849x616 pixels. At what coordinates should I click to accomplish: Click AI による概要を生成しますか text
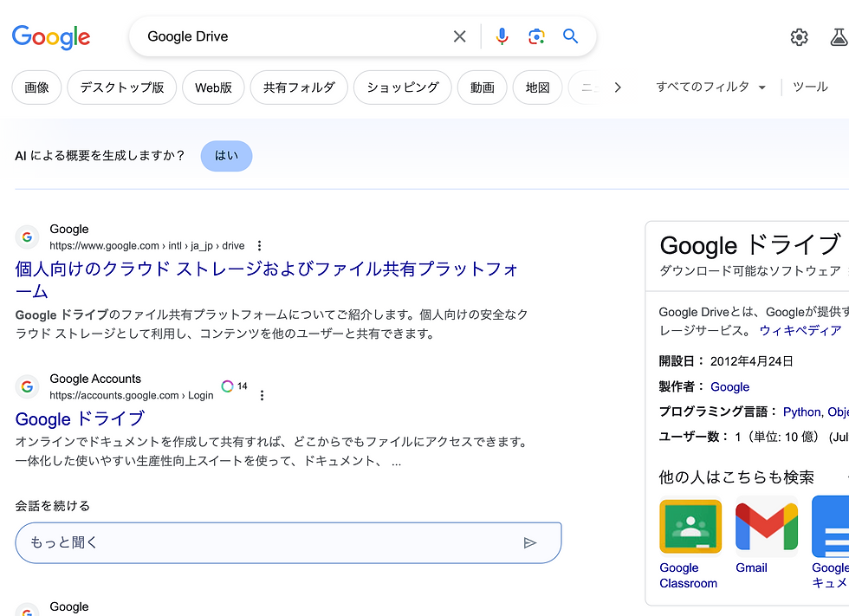click(100, 156)
